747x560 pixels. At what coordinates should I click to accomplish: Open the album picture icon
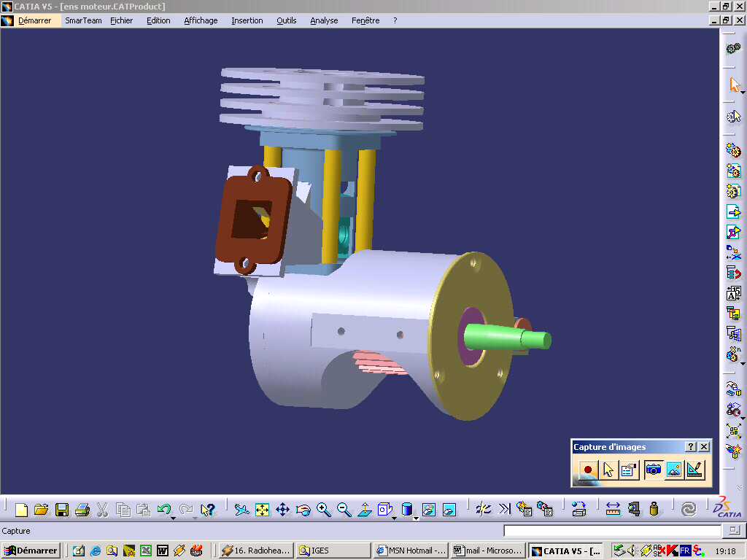pyautogui.click(x=674, y=470)
